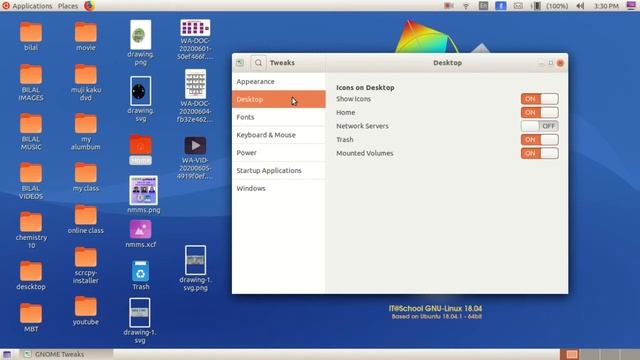Click the battery indicator icon
The height and width of the screenshot is (360, 640).
[536, 6]
